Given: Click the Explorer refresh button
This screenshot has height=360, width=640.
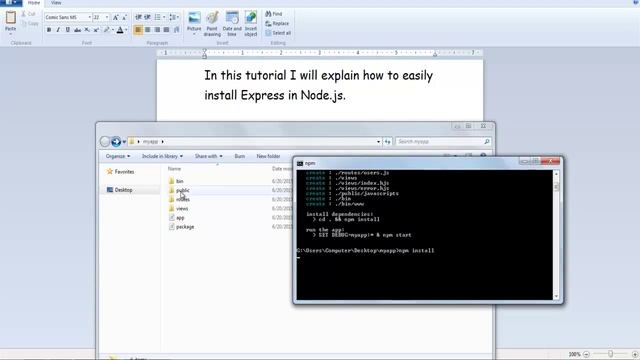Looking at the screenshot, I should click(387, 142).
